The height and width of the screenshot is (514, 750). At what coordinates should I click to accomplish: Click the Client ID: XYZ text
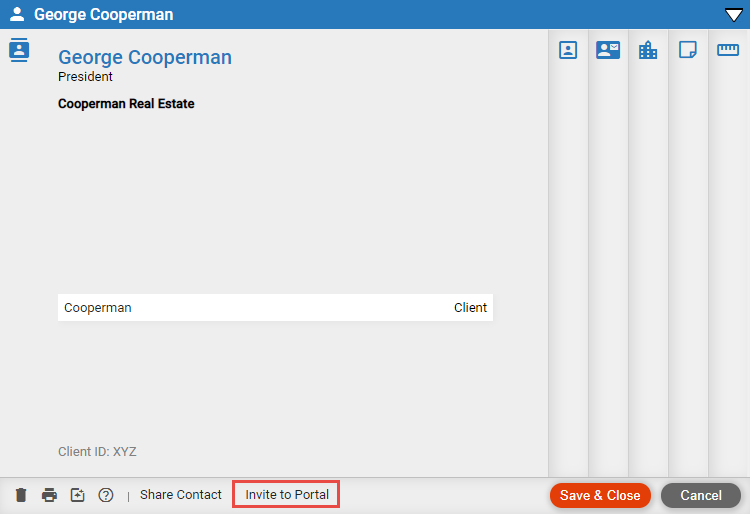[97, 452]
